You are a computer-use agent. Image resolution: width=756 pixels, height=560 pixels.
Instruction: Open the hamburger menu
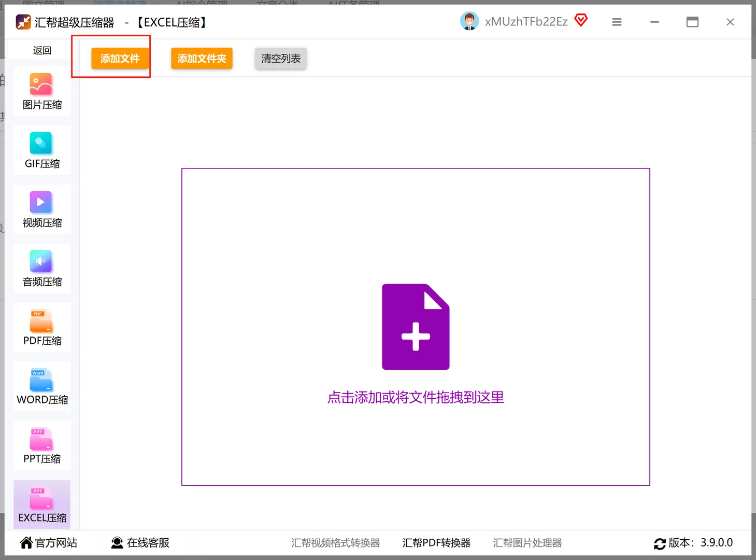coord(617,22)
